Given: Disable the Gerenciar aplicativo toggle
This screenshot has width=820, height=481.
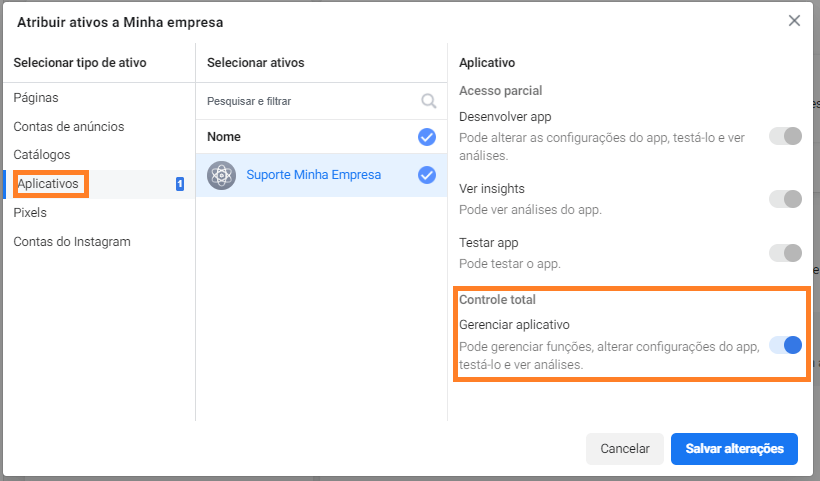Looking at the screenshot, I should (785, 345).
